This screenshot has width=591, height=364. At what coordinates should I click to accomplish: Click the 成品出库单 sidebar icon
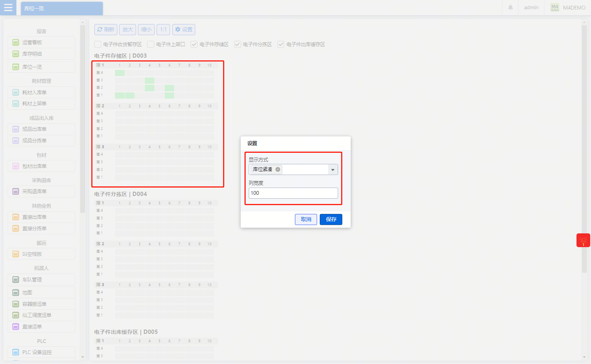(x=16, y=129)
